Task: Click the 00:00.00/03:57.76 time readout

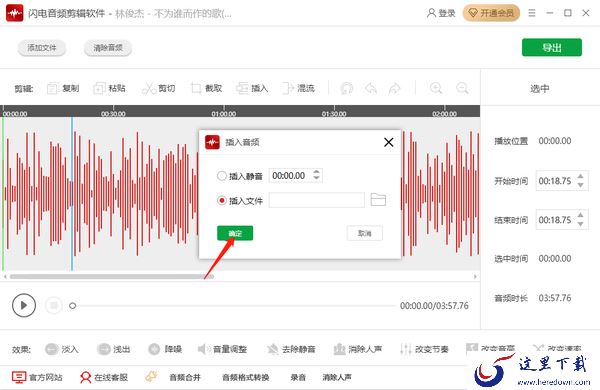Action: click(434, 306)
